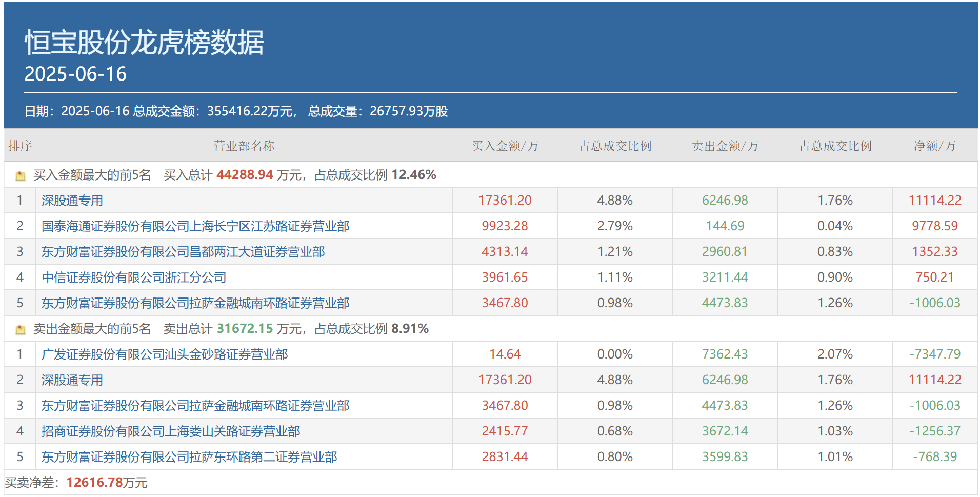The image size is (980, 497).
Task: Click the 恒宝股份龙虎榜数据 page title
Action: (144, 42)
